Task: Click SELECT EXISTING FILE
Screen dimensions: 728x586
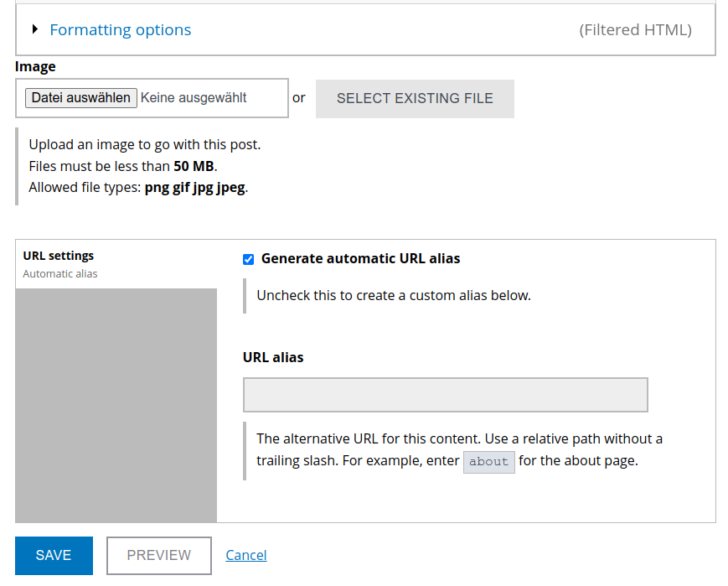Action: 415,98
